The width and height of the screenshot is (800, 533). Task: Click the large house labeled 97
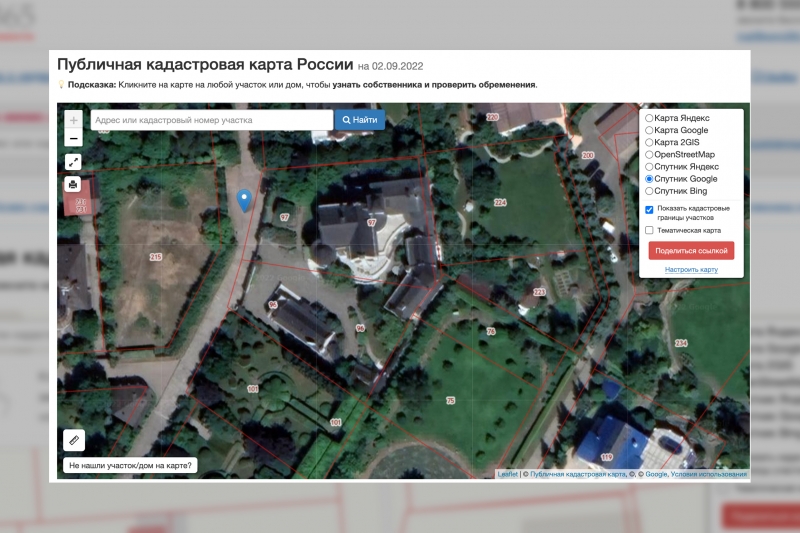pyautogui.click(x=371, y=223)
